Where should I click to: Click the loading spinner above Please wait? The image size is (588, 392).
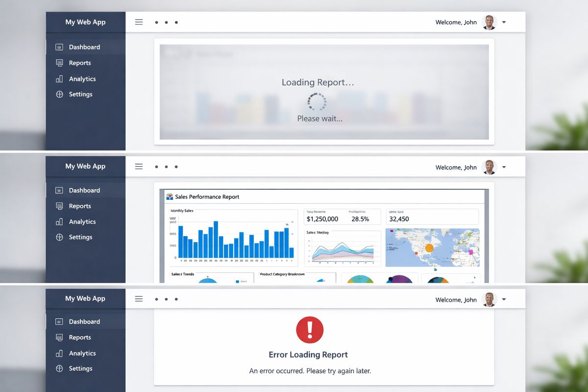317,101
